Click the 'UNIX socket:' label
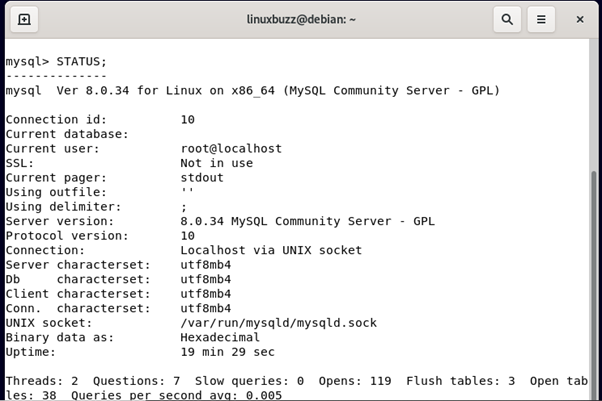This screenshot has width=602, height=401. [49, 323]
